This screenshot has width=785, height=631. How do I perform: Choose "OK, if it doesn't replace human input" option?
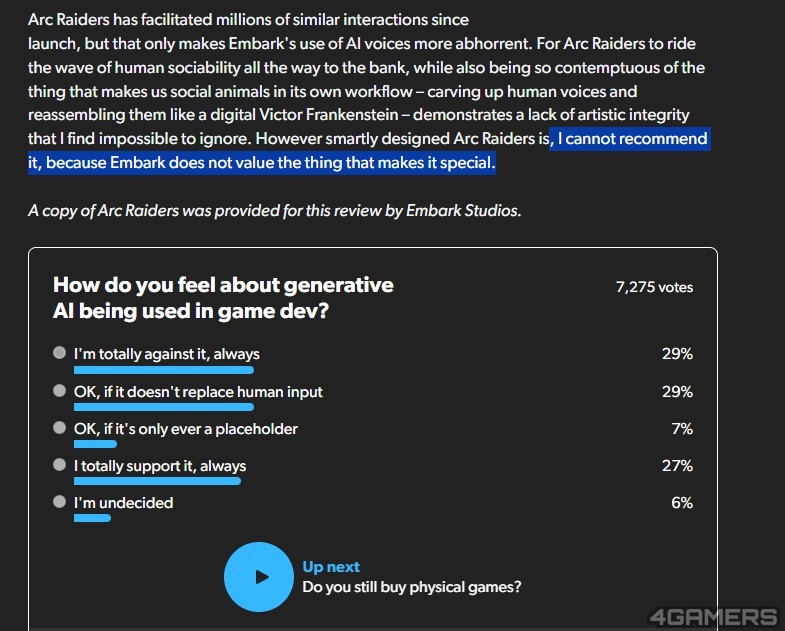pos(60,392)
